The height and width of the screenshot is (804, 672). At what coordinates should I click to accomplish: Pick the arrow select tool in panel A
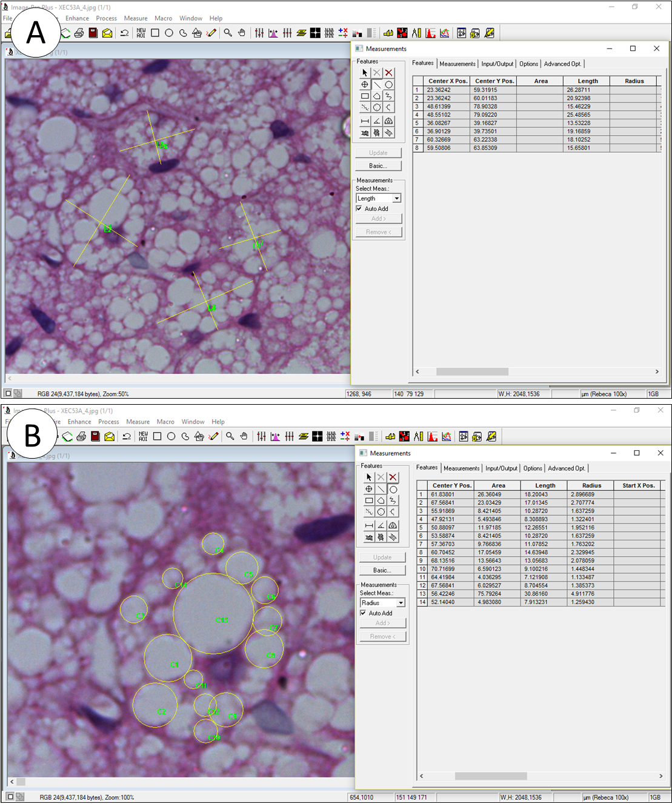pyautogui.click(x=365, y=73)
